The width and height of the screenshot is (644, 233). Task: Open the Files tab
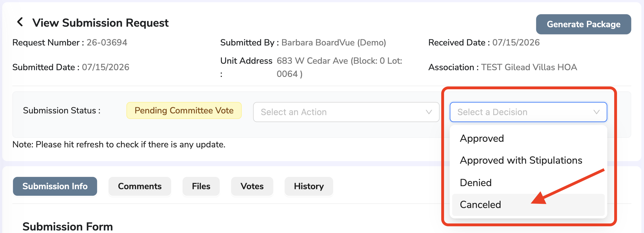click(201, 186)
